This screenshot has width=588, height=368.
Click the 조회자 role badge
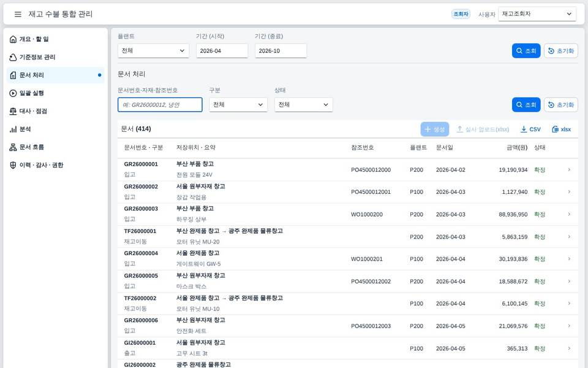pyautogui.click(x=461, y=14)
